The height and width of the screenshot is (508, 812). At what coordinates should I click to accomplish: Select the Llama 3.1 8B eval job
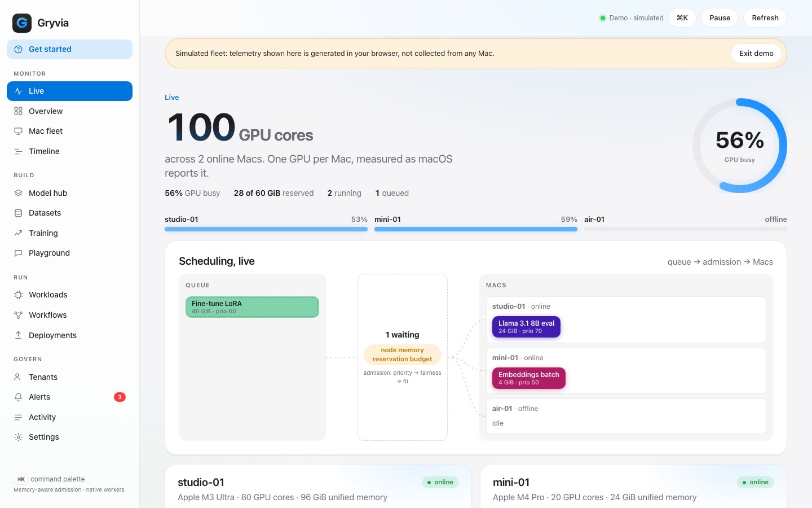526,327
